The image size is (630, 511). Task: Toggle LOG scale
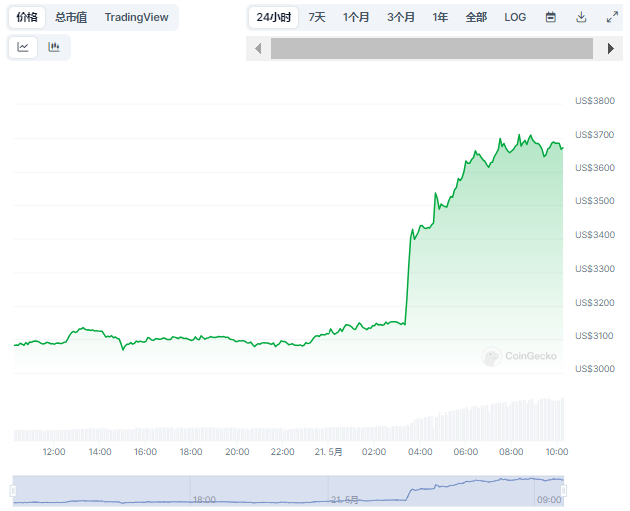click(515, 17)
